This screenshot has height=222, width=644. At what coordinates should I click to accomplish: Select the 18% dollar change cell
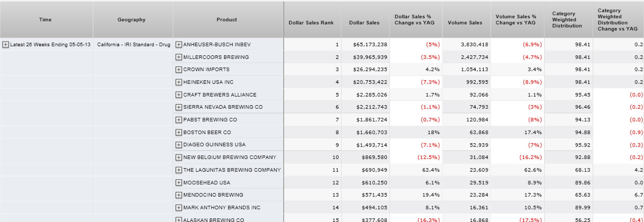[416, 132]
